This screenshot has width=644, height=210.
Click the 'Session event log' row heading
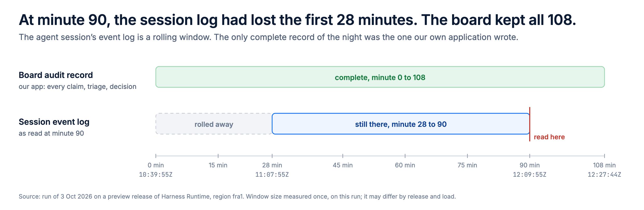[x=54, y=122]
